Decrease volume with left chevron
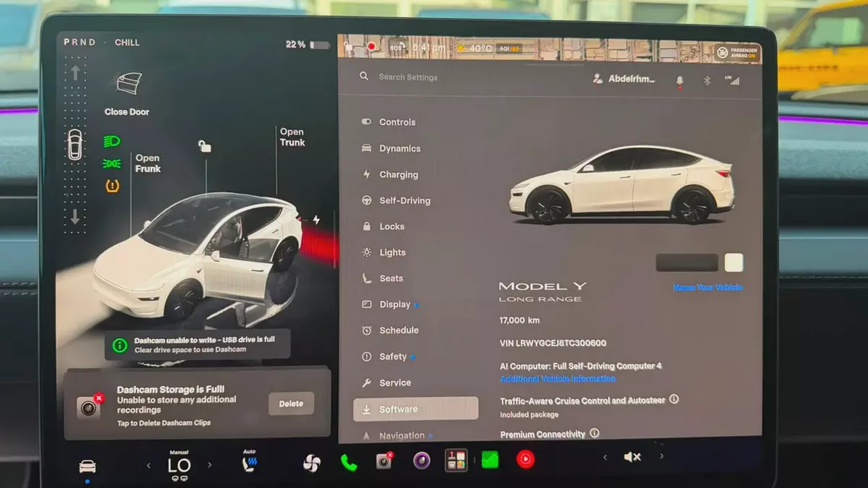 pos(605,456)
